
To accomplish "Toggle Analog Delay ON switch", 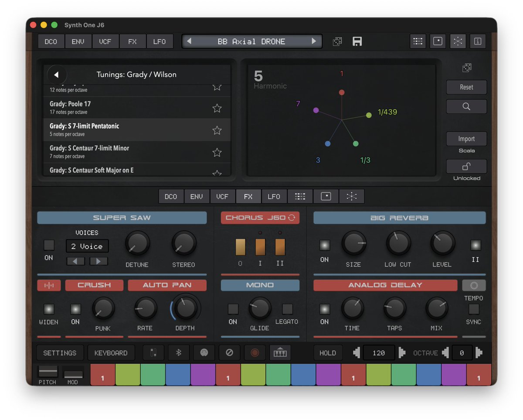I will tap(324, 309).
